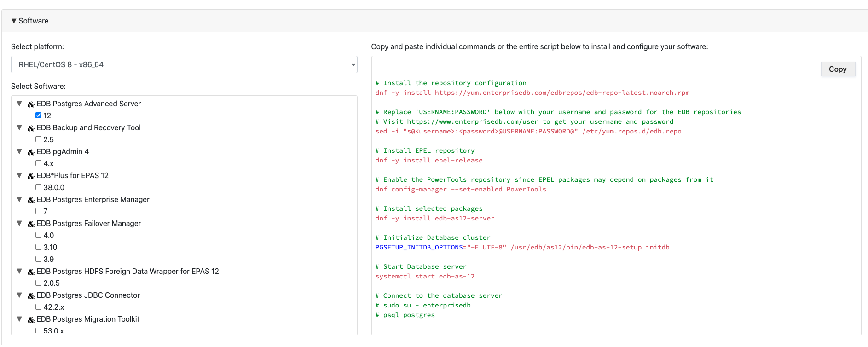Check JDBC Connector version 42.2.x

(x=39, y=307)
